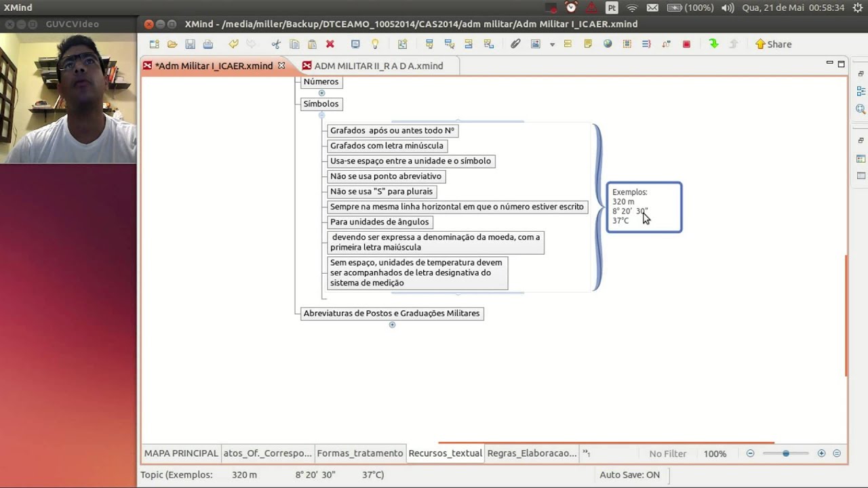
Task: Zoom out with the minus button
Action: 750,453
